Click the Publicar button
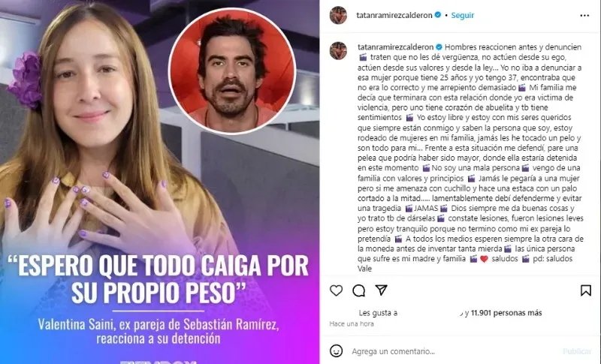This screenshot has height=364, width=601. [x=576, y=351]
